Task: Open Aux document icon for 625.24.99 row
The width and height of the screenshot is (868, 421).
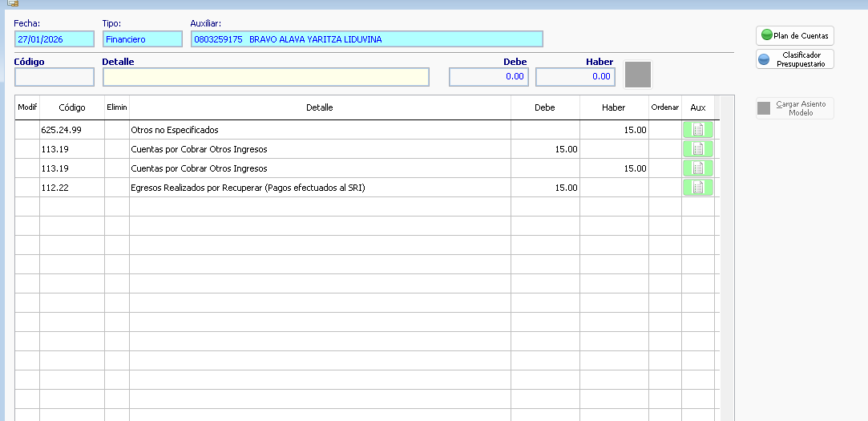Action: pyautogui.click(x=697, y=130)
